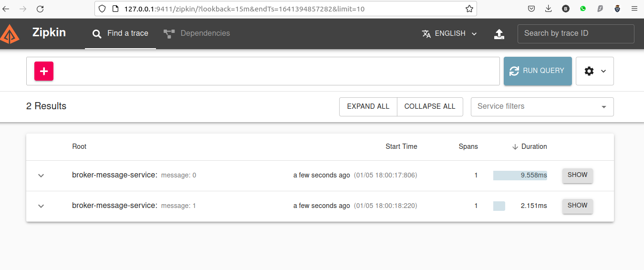The height and width of the screenshot is (270, 644).
Task: Expand the message: 1 trace row
Action: point(41,206)
